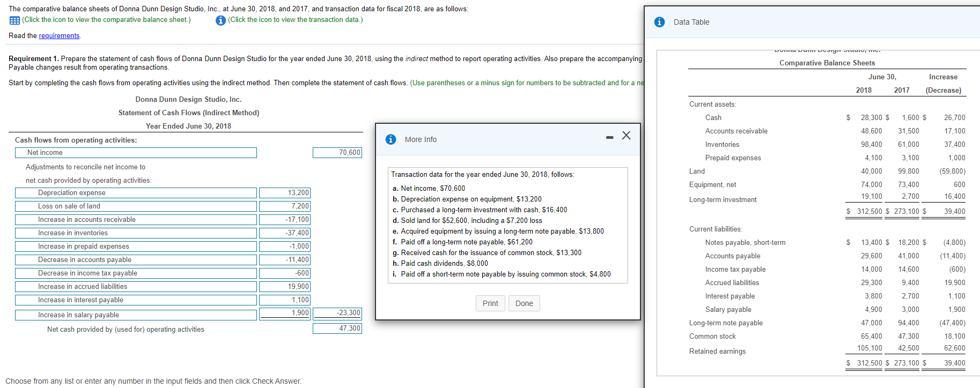Open the Increase in prepaid expenses dropdown
Screen dimensions: 980x388
(x=136, y=247)
